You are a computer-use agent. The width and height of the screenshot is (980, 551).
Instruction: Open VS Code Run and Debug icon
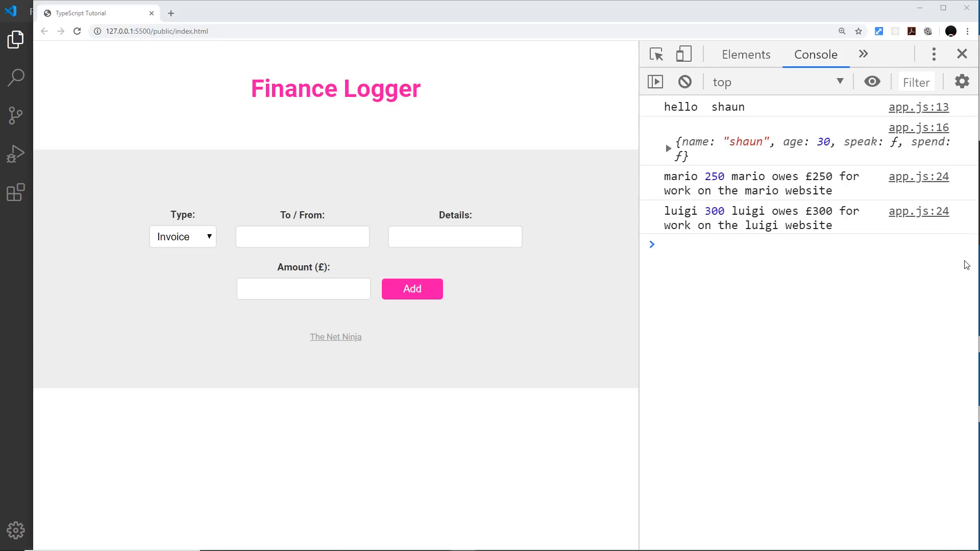click(x=16, y=154)
